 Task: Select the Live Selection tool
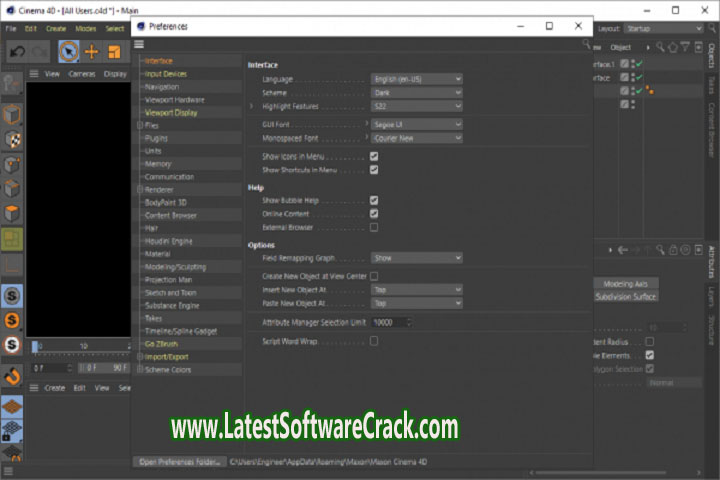[x=68, y=51]
